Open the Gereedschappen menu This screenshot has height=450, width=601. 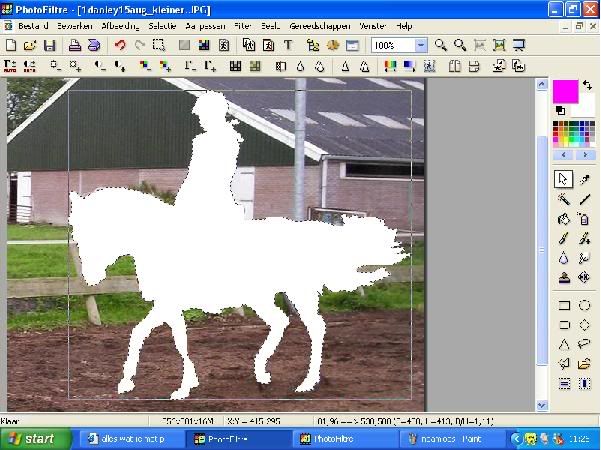coord(320,26)
